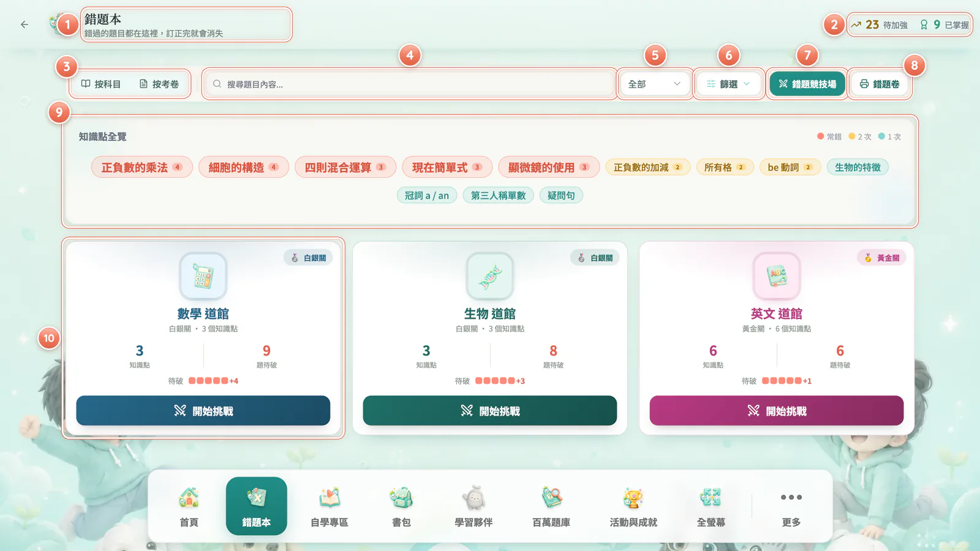980x551 pixels.
Task: Select 現在簡單式 knowledge tag
Action: point(447,167)
